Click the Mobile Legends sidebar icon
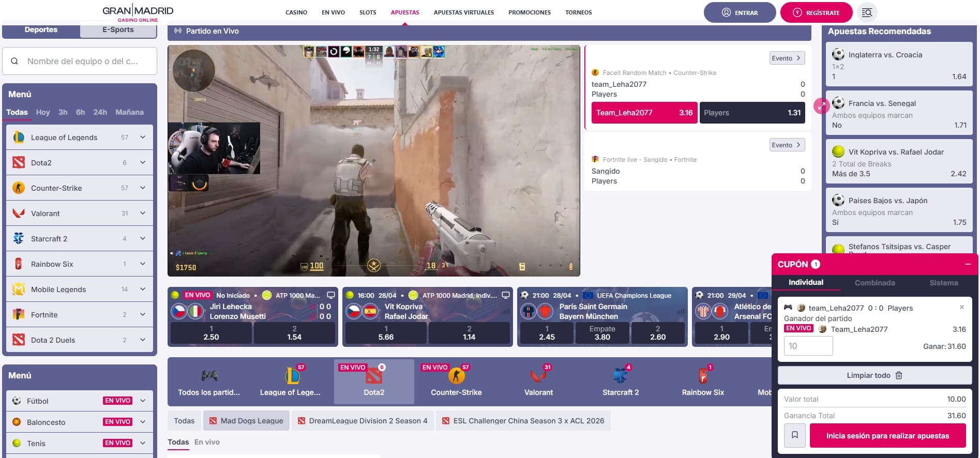 pyautogui.click(x=19, y=289)
